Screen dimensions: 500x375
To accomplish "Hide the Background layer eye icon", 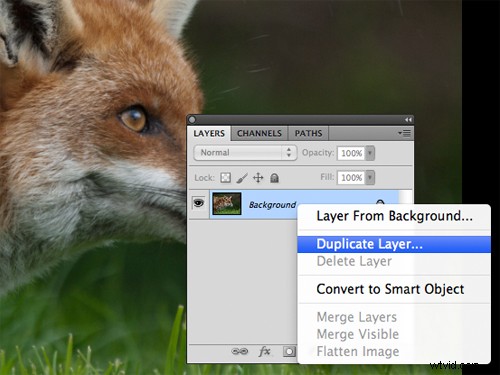I will coord(199,203).
